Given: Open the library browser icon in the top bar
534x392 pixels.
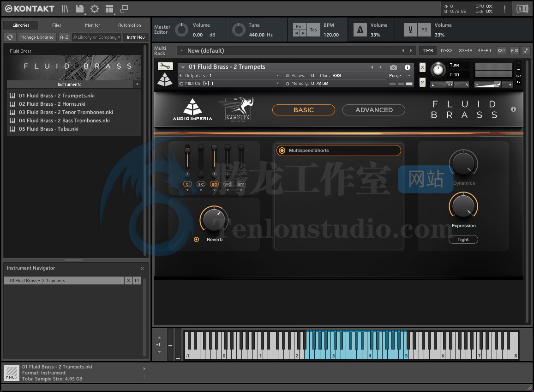Looking at the screenshot, I should click(65, 9).
